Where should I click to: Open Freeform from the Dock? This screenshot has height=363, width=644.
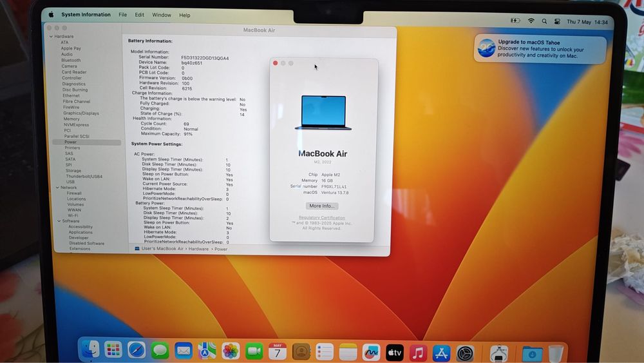372,352
